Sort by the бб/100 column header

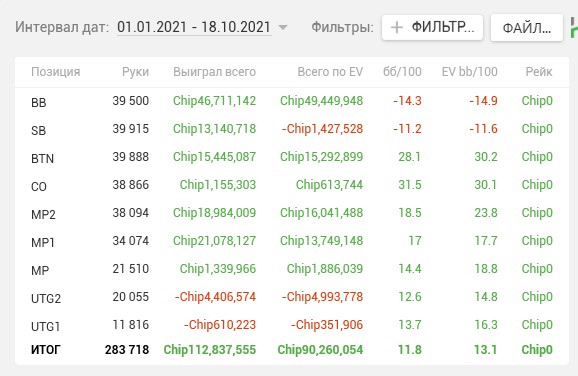402,72
